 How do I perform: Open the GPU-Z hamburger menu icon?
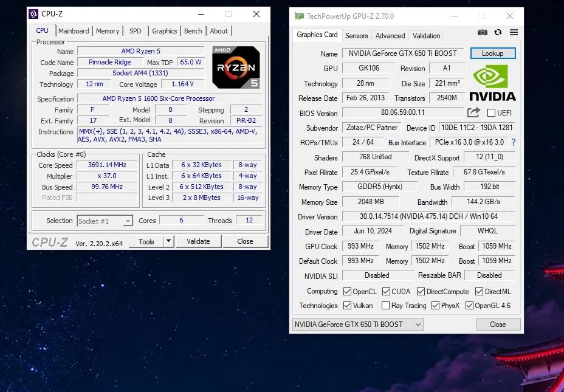tap(514, 32)
